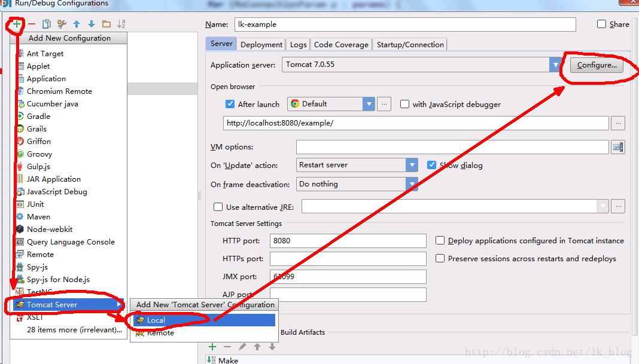The image size is (639, 364).
Task: Check Preserve sessions across restarts
Action: click(440, 258)
